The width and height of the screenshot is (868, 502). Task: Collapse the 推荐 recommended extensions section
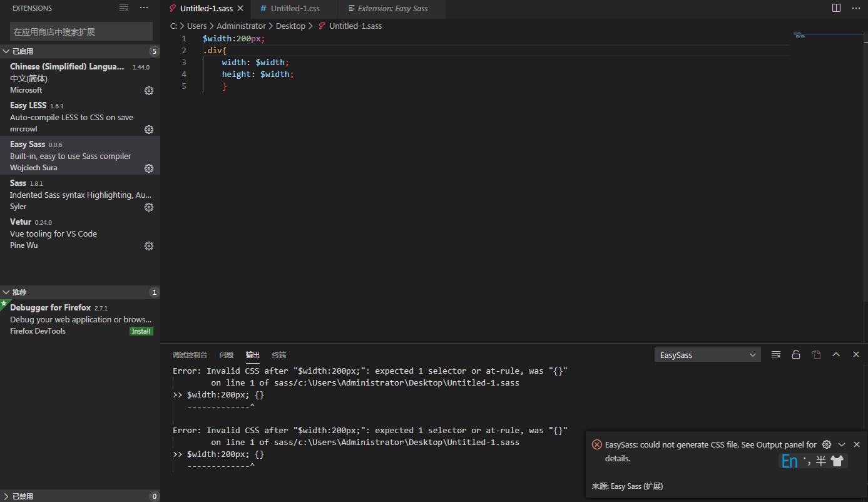click(80, 292)
